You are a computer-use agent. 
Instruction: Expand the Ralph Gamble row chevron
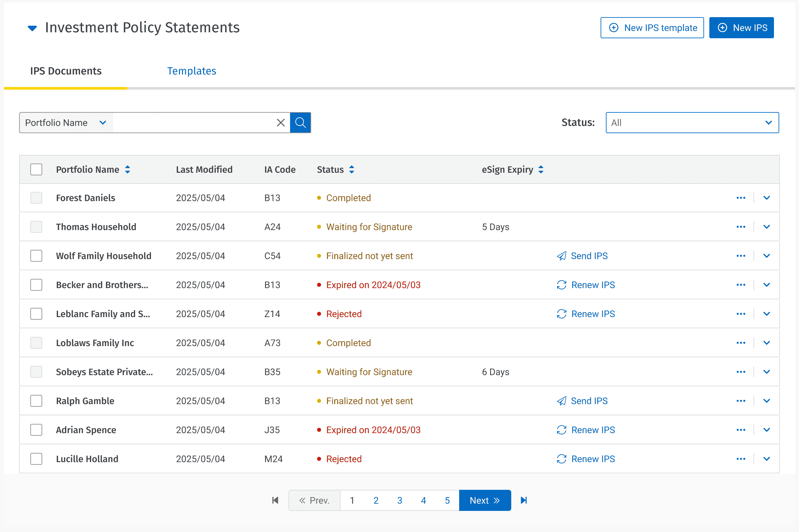[x=767, y=401]
